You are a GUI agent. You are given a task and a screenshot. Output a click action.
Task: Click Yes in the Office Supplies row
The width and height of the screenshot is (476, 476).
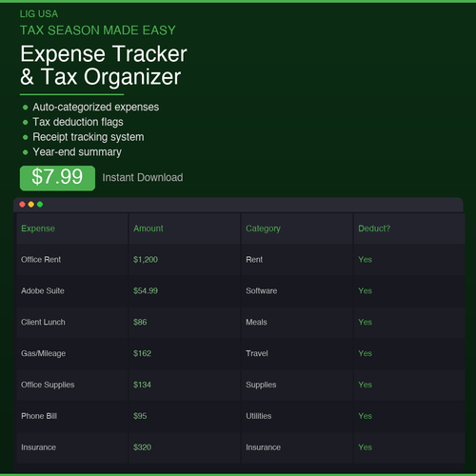365,385
